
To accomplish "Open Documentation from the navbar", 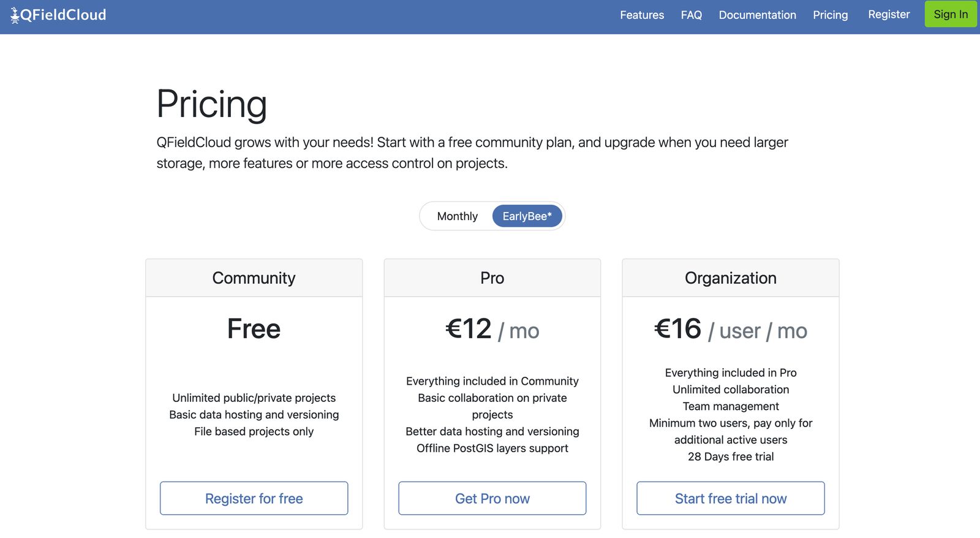I will click(x=758, y=15).
